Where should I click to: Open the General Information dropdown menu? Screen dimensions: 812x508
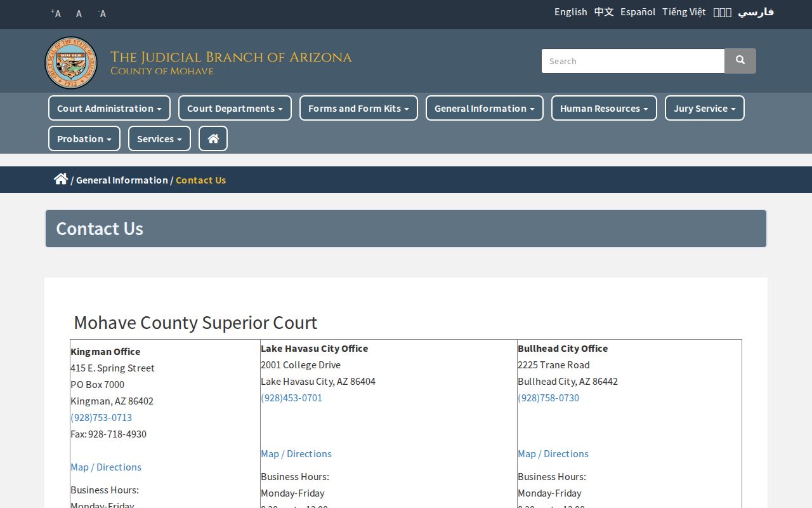point(485,108)
